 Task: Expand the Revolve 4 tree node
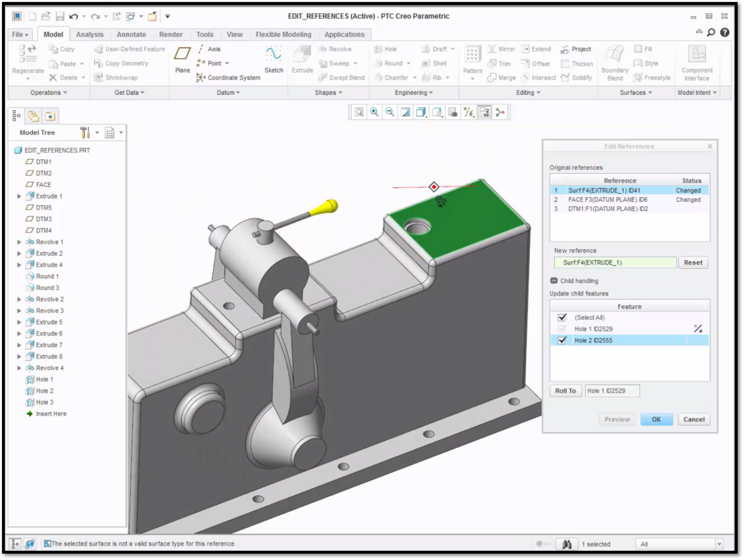click(x=19, y=368)
